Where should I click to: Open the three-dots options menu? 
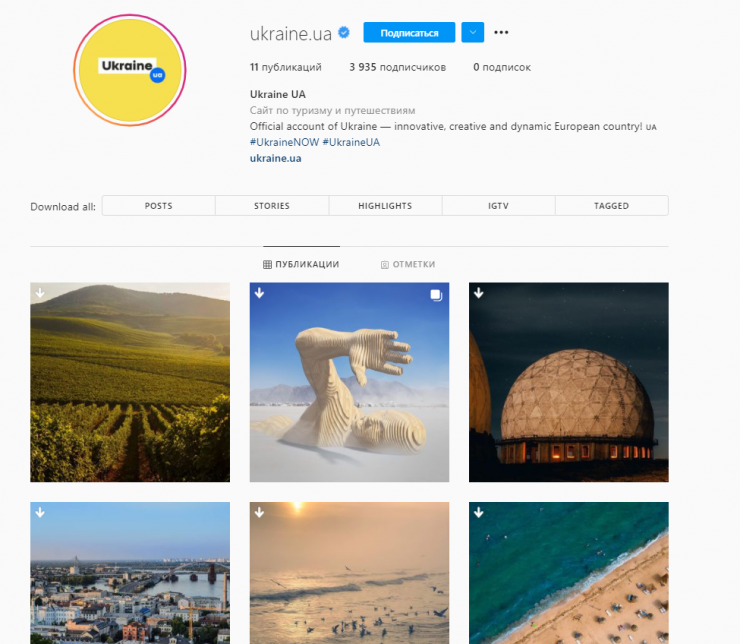(x=501, y=33)
